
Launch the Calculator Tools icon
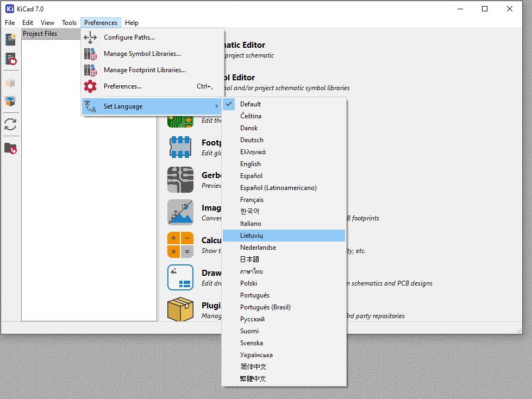(x=180, y=245)
